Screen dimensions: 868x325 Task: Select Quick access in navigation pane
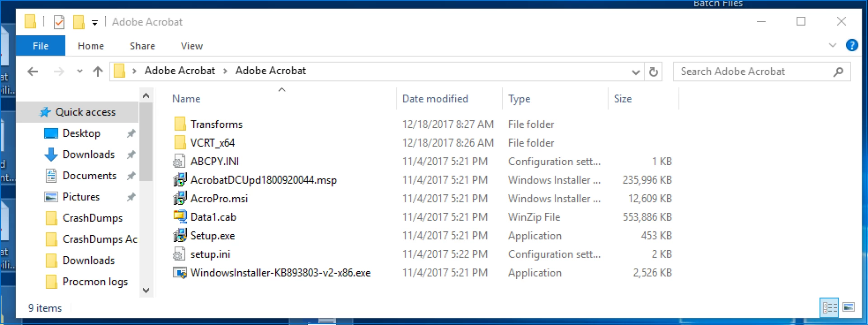pos(78,112)
